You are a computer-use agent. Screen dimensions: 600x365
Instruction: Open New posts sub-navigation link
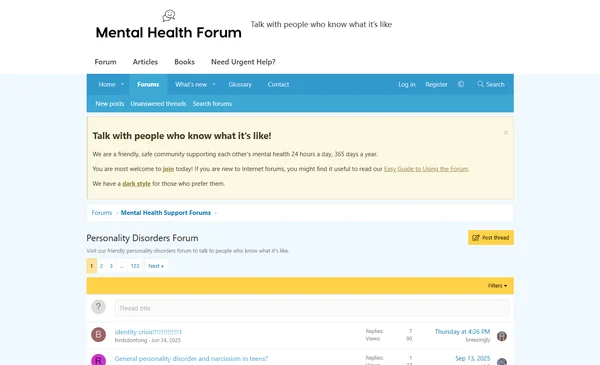[x=109, y=104]
